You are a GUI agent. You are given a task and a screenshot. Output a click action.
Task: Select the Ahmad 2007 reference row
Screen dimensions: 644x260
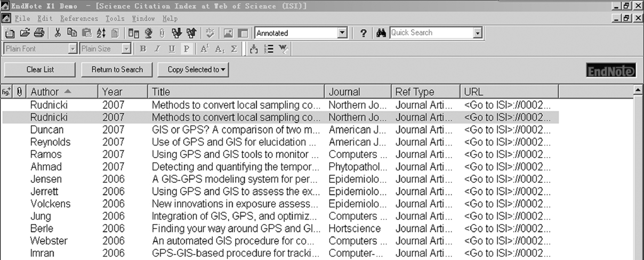(x=280, y=167)
